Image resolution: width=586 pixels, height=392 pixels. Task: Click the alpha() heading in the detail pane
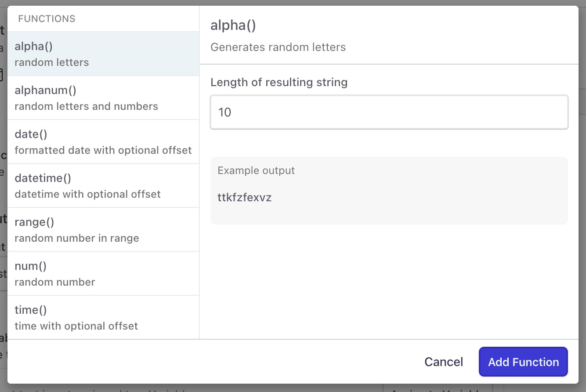pos(233,25)
